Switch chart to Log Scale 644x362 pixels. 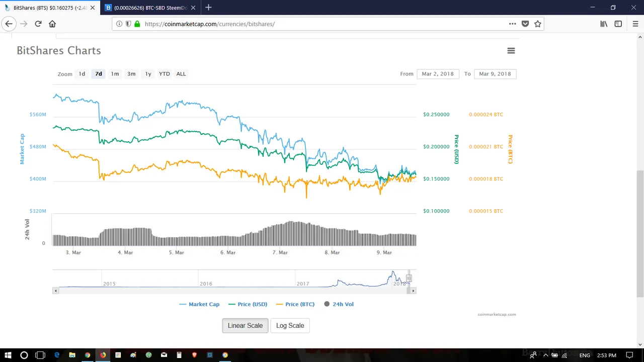click(x=290, y=326)
